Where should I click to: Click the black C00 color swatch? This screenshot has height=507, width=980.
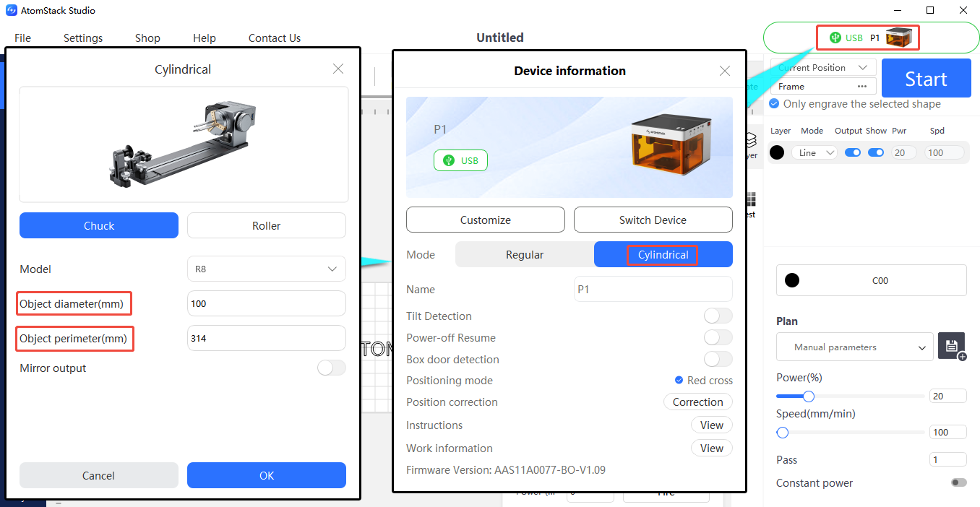[x=792, y=280]
